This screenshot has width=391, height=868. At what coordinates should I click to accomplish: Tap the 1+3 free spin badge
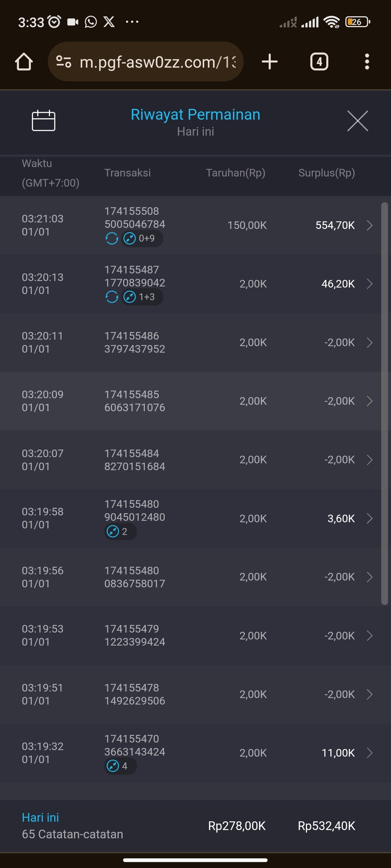tap(142, 297)
